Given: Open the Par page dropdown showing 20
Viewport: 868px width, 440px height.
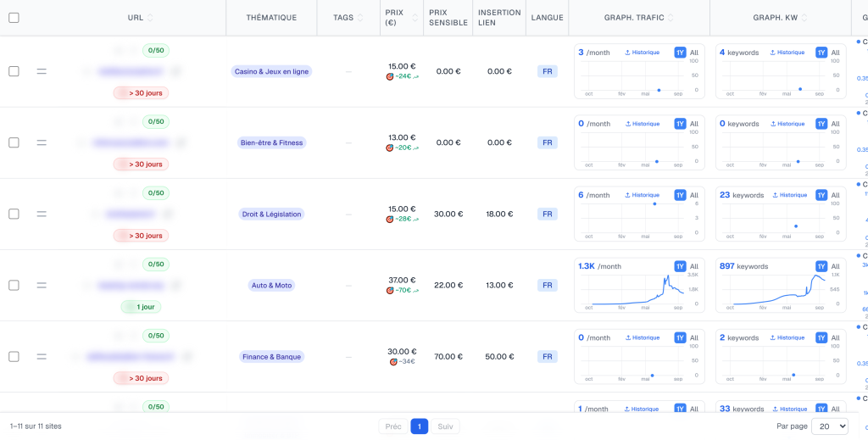Looking at the screenshot, I should pyautogui.click(x=829, y=426).
